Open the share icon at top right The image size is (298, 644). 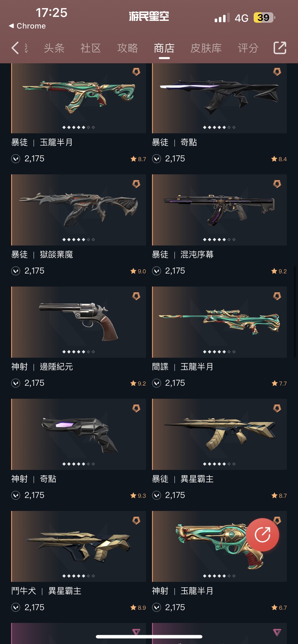280,48
